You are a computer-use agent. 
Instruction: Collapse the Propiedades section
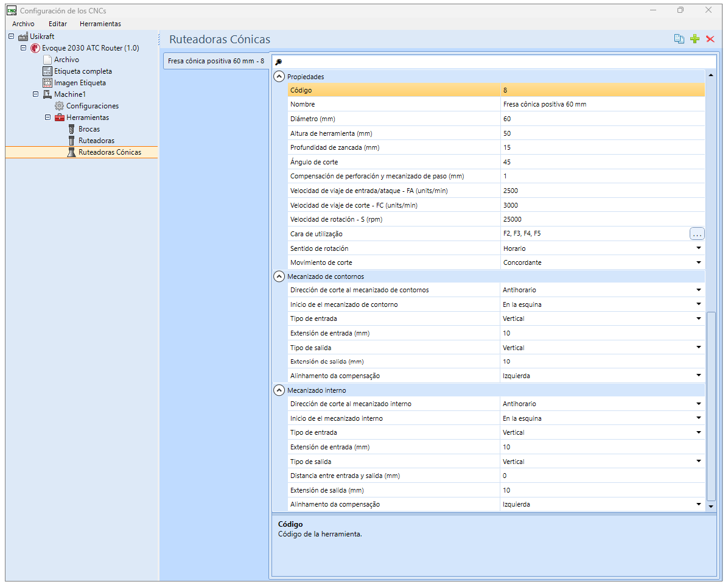click(x=279, y=77)
